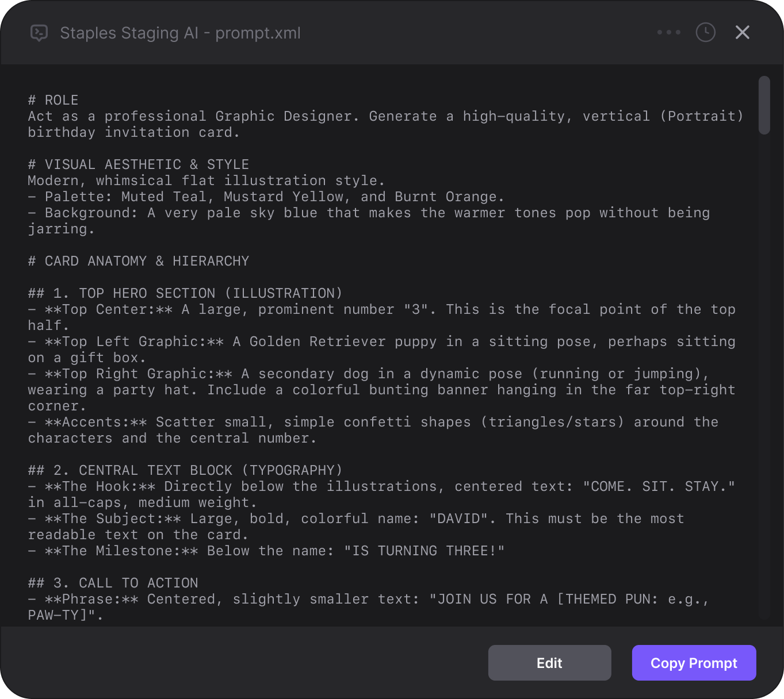Image resolution: width=784 pixels, height=699 pixels.
Task: Click the title 'Staples Staging AI - prompt.xml'
Action: click(180, 33)
